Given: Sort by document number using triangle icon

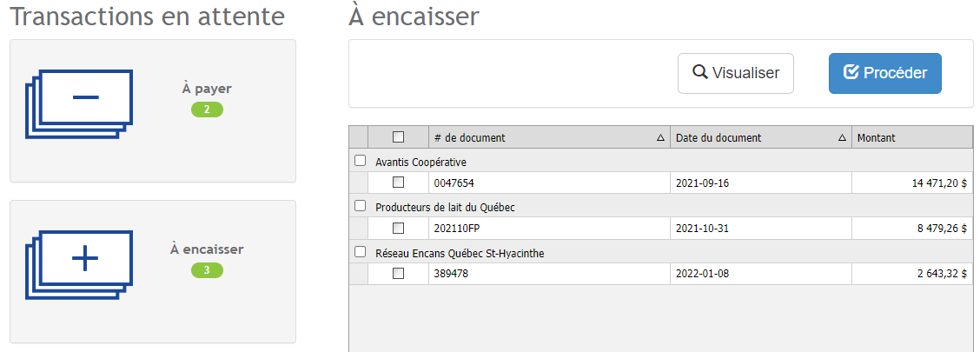Looking at the screenshot, I should [x=660, y=137].
